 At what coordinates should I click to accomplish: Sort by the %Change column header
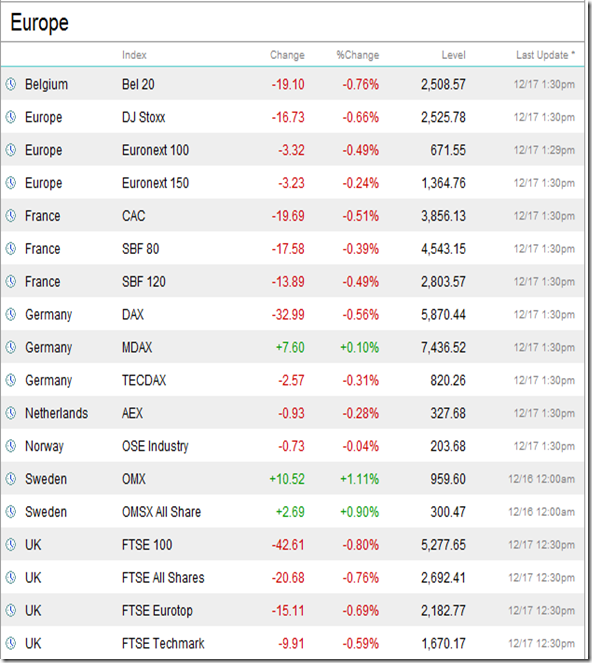pyautogui.click(x=358, y=55)
